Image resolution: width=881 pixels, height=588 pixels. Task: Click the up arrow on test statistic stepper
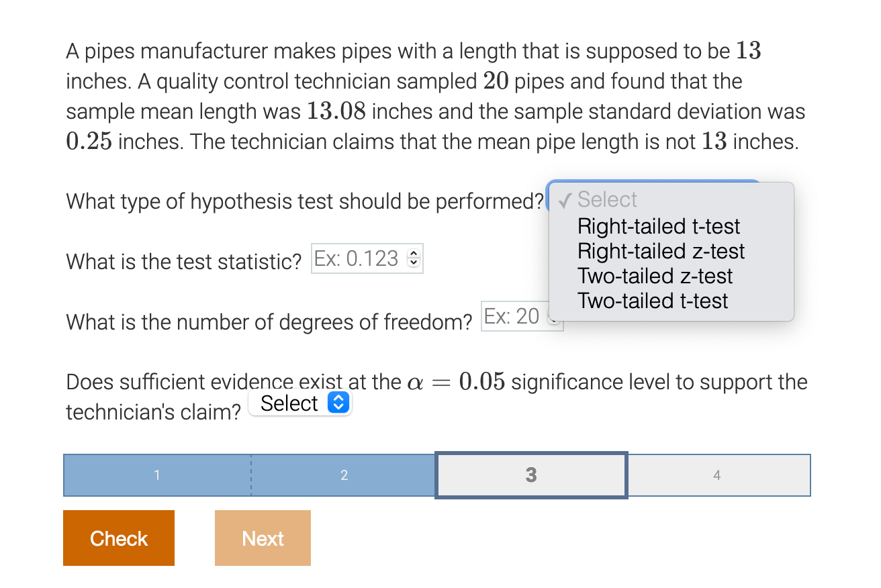click(414, 254)
